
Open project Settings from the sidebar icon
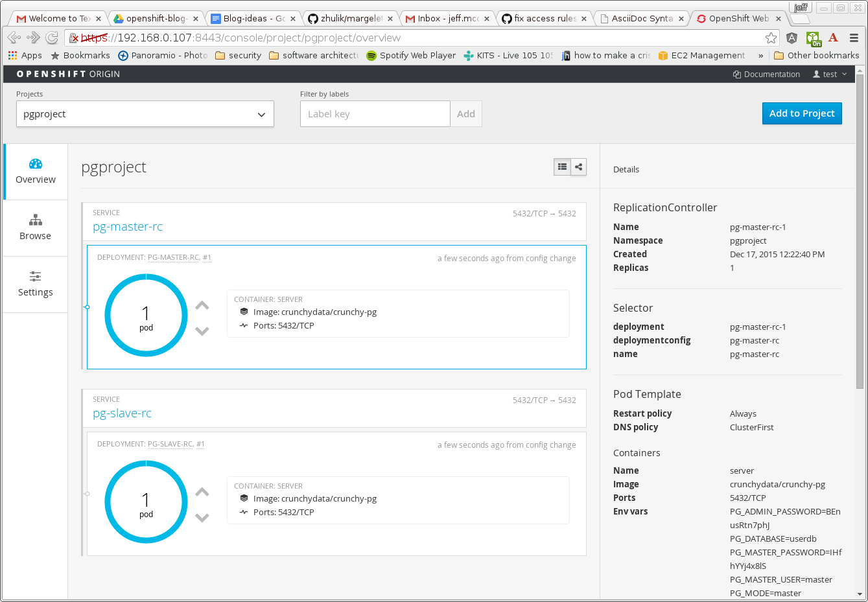[35, 277]
